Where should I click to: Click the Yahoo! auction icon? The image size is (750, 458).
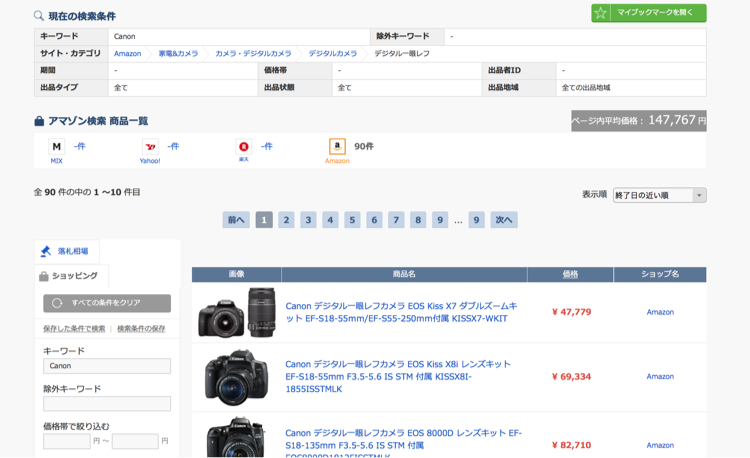[150, 147]
